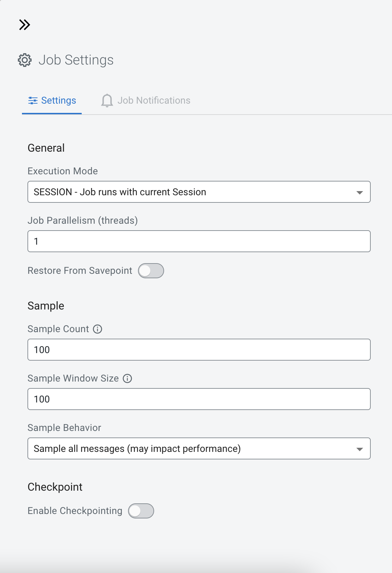The width and height of the screenshot is (392, 573).
Task: Click the Job Settings heading text
Action: pos(76,60)
